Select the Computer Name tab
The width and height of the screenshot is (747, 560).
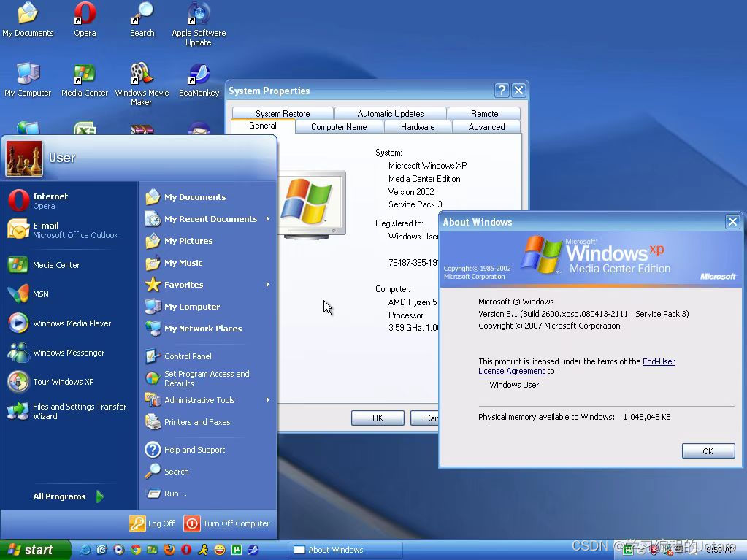tap(339, 126)
